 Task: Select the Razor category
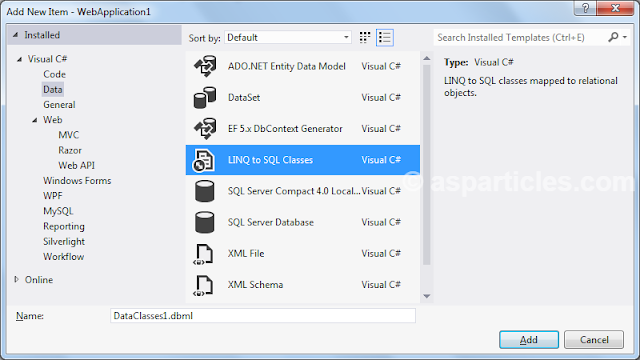(x=70, y=150)
